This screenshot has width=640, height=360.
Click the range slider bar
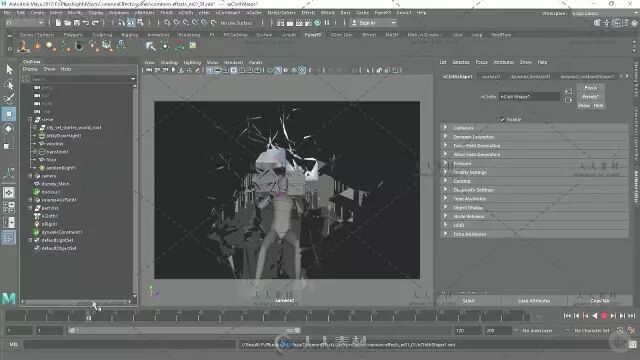point(184,330)
